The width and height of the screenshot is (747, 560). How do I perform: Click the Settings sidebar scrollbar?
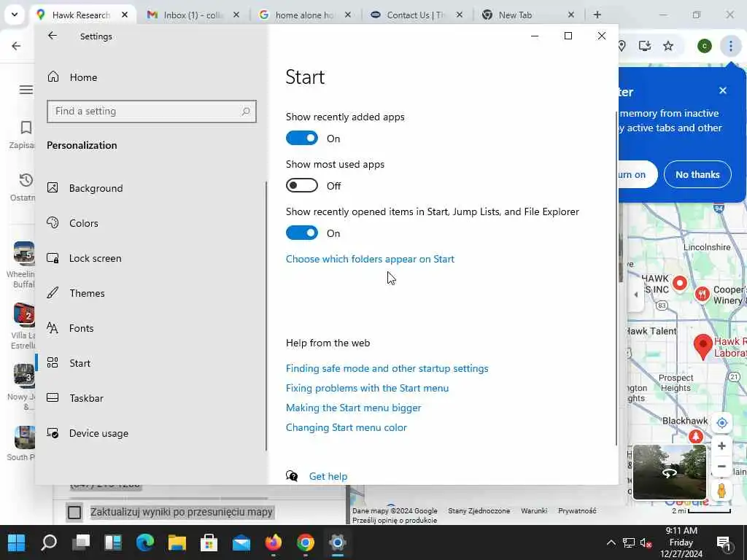pos(266,315)
